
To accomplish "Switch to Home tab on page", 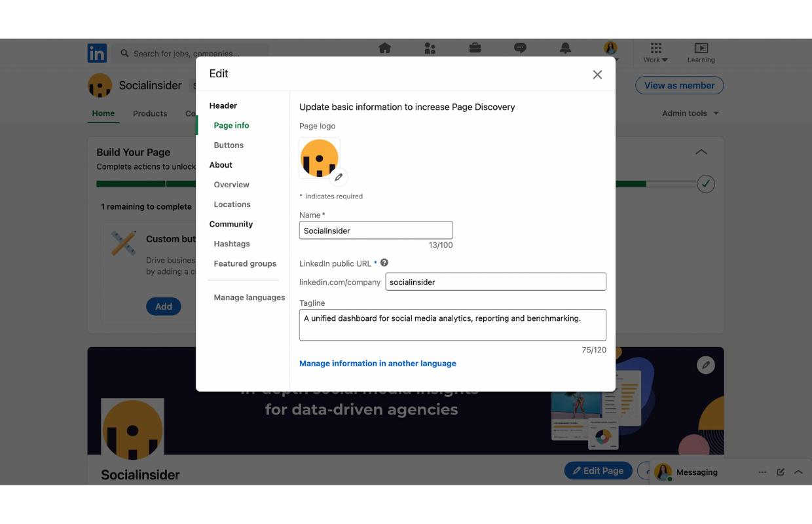I will pyautogui.click(x=103, y=113).
